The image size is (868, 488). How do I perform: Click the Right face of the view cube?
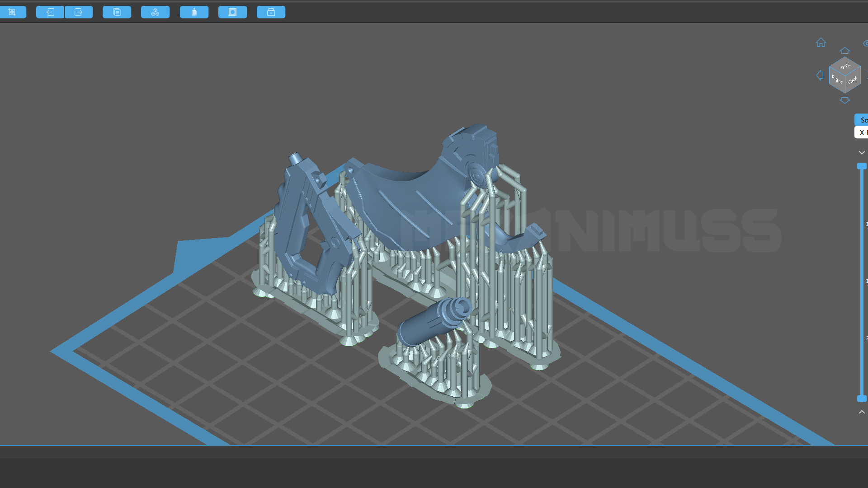[836, 80]
